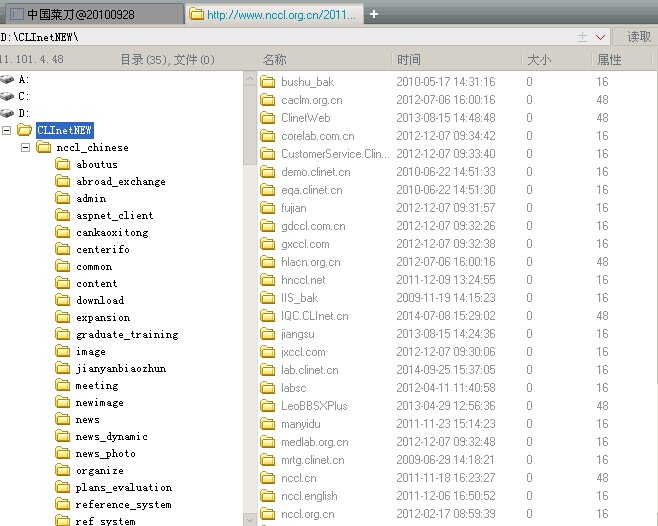The image size is (658, 526).
Task: Click the D: drive icon
Action: (x=7, y=113)
